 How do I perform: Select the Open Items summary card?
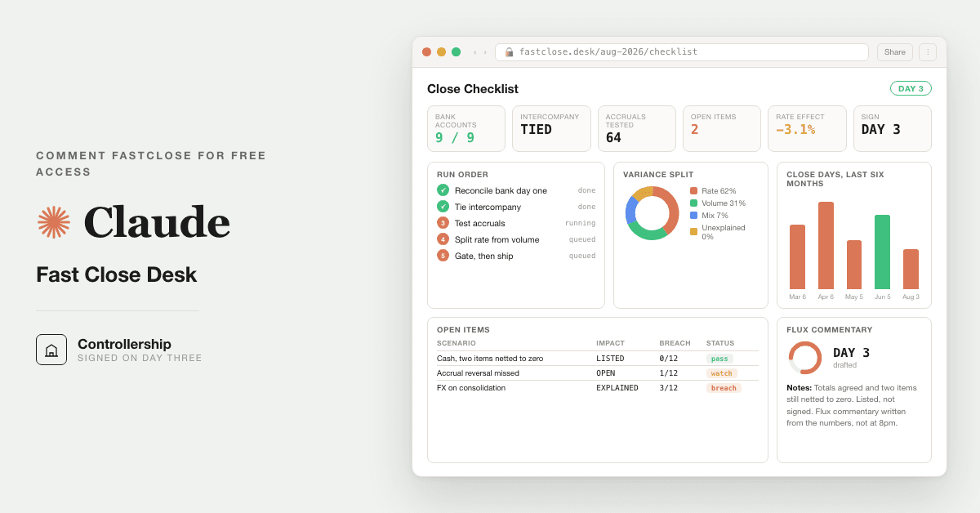[722, 128]
